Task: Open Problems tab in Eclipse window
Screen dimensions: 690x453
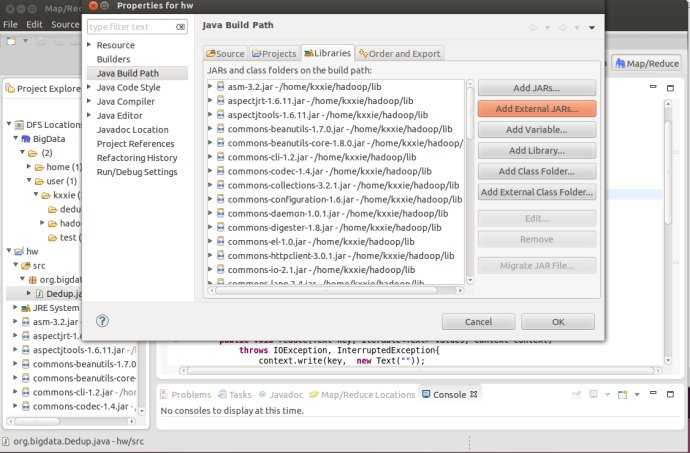Action: [187, 394]
